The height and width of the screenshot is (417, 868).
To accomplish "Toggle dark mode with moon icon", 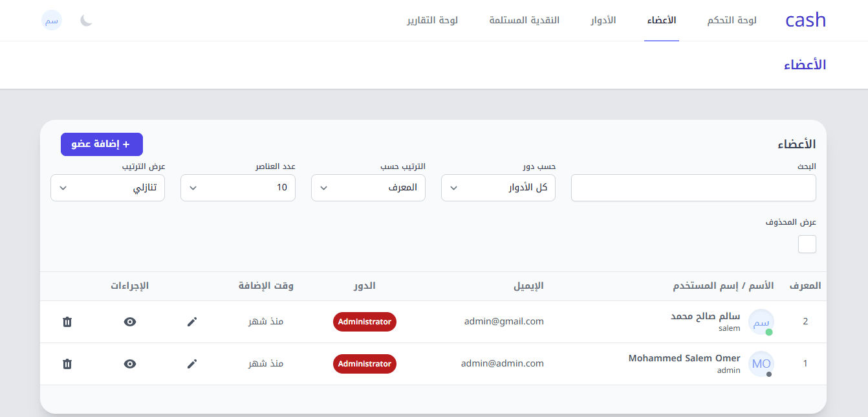I will (x=87, y=20).
